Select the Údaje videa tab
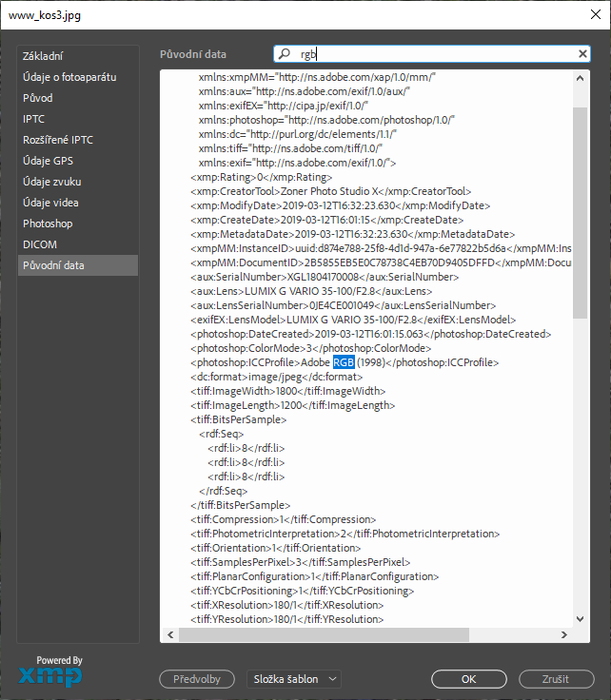This screenshot has height=700, width=611. (50, 203)
